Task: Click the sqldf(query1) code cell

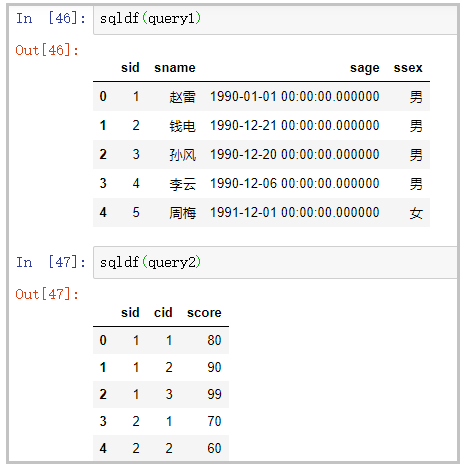Action: [x=275, y=20]
